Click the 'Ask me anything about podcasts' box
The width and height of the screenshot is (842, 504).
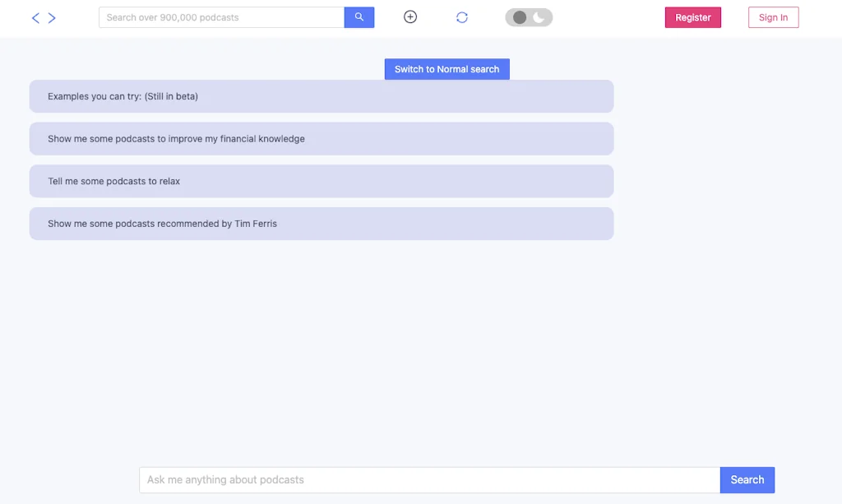click(428, 479)
